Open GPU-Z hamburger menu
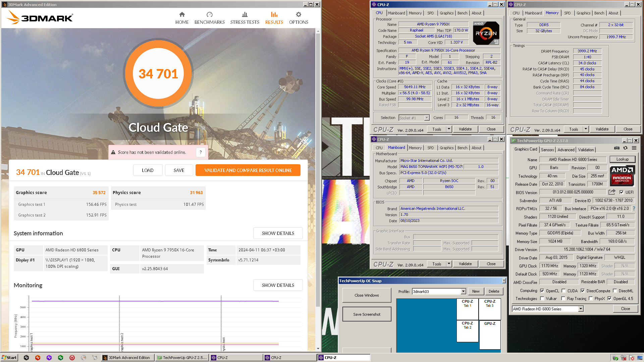Viewport: 644px width, 362px height. coord(634,148)
